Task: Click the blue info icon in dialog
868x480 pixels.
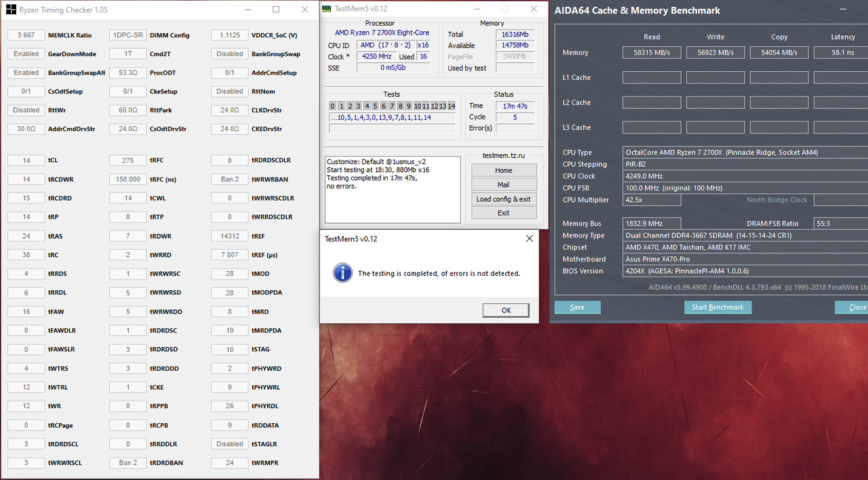Action: coord(342,273)
